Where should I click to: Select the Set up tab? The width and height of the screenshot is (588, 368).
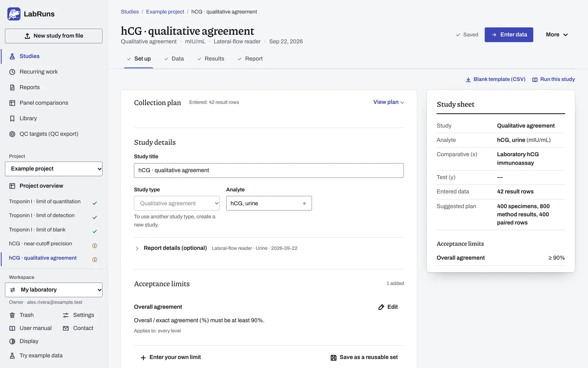[138, 59]
